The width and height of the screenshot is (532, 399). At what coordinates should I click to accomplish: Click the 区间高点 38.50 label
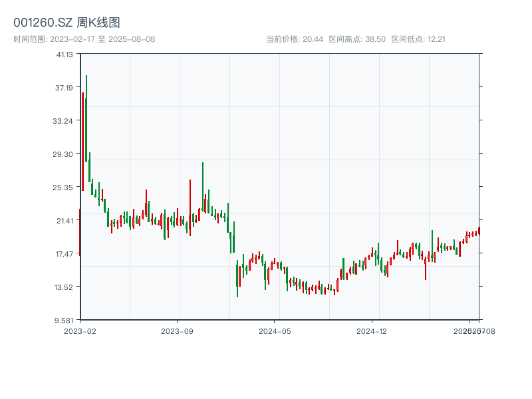pyautogui.click(x=357, y=39)
